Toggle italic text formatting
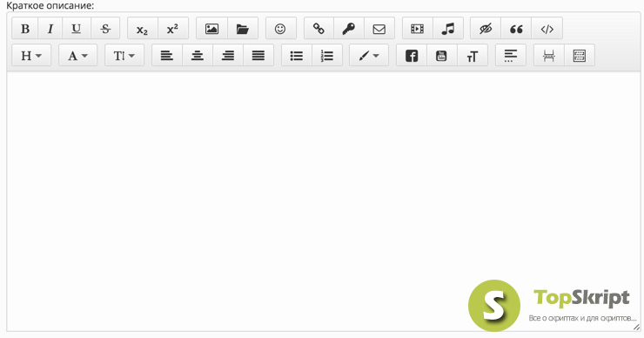The width and height of the screenshot is (644, 338). coord(50,29)
